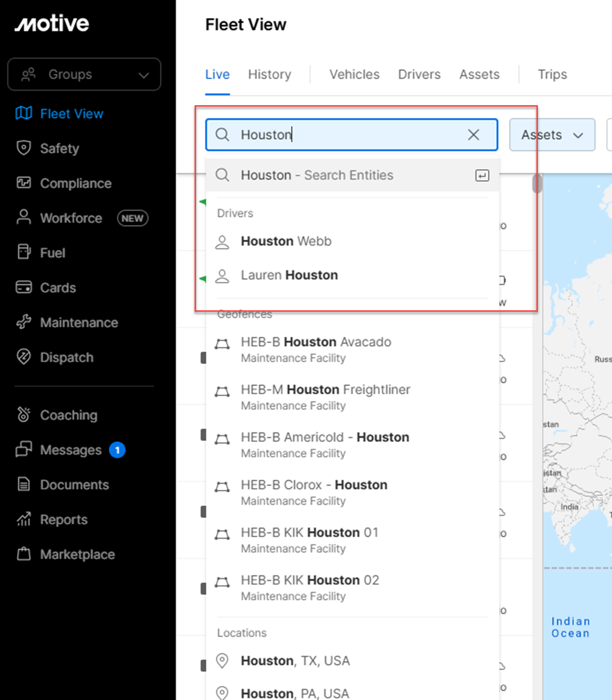Select geofence HEB-B KIK Houston 01
This screenshot has height=700, width=612.
(352, 540)
